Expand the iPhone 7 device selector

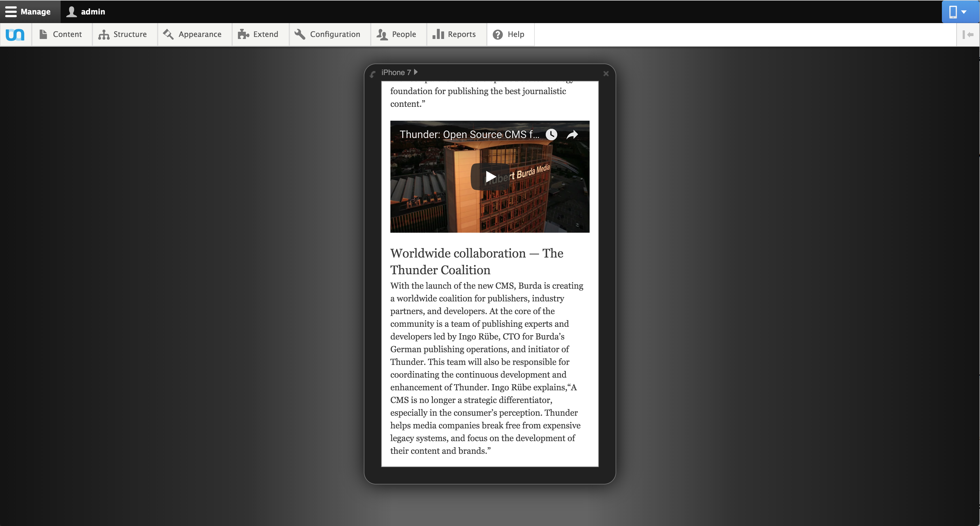tap(399, 72)
